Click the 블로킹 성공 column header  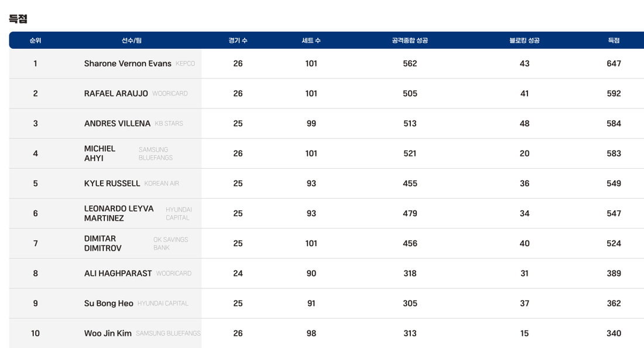coord(524,40)
